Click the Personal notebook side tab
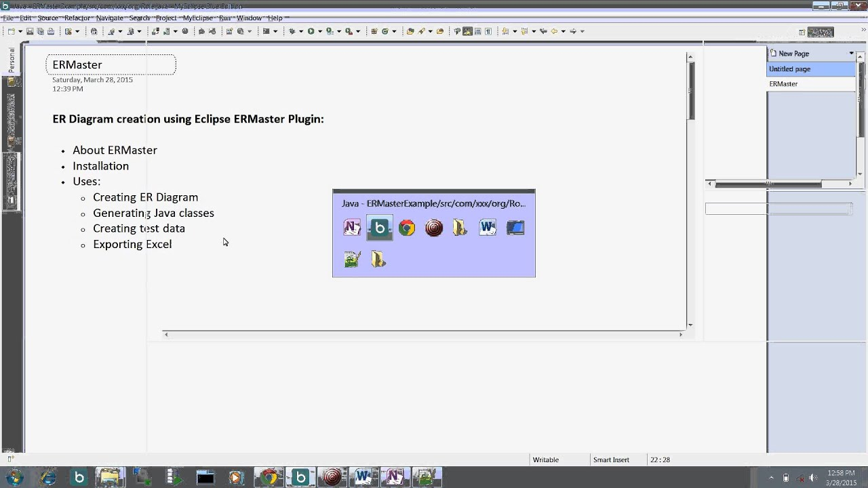Image resolution: width=868 pixels, height=488 pixels. 12,60
